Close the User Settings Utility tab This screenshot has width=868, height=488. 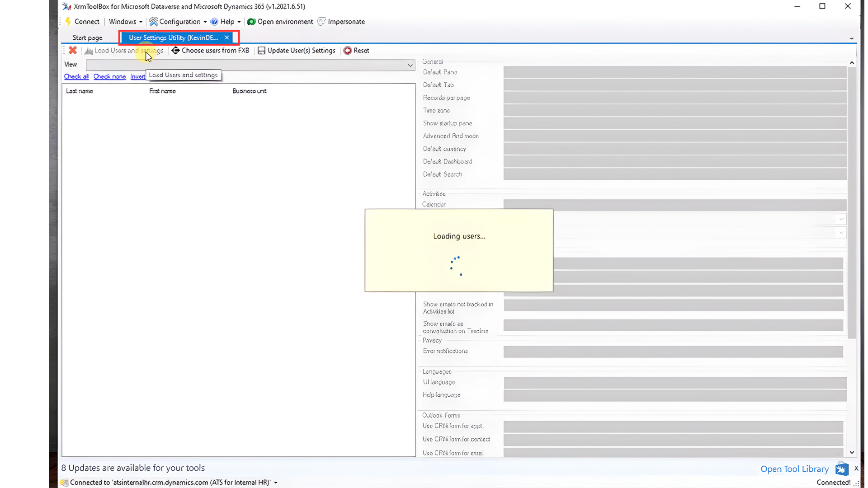tap(227, 38)
